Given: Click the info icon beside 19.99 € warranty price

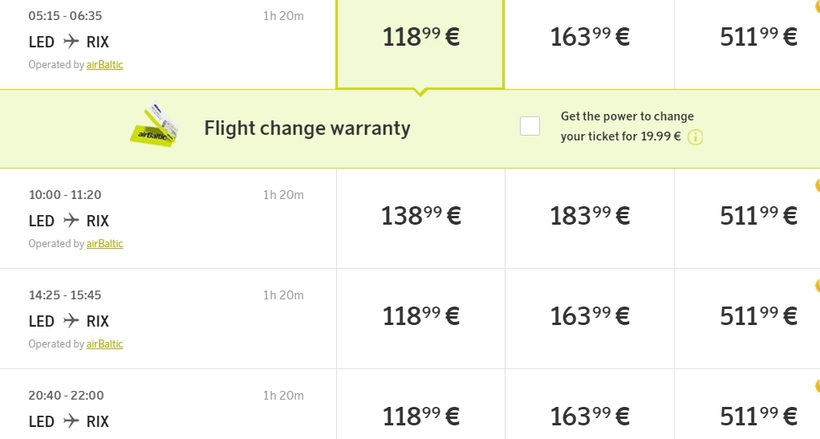Looking at the screenshot, I should [x=695, y=137].
